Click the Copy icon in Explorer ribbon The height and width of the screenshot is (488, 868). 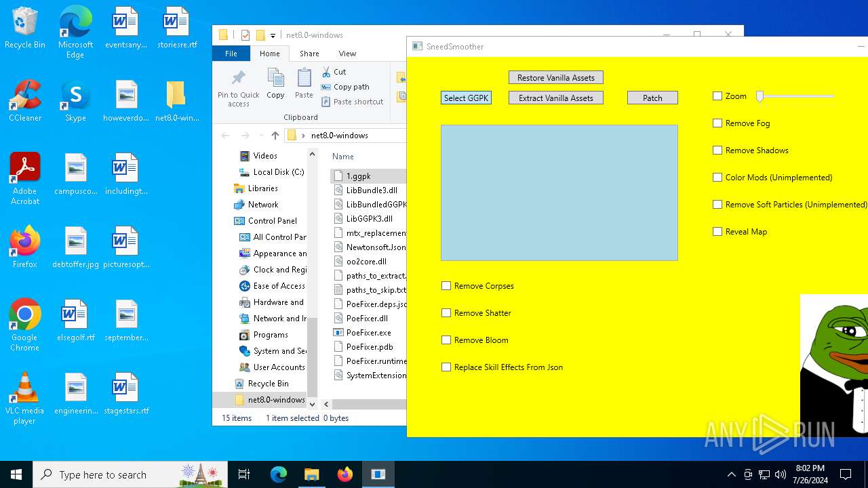[275, 84]
